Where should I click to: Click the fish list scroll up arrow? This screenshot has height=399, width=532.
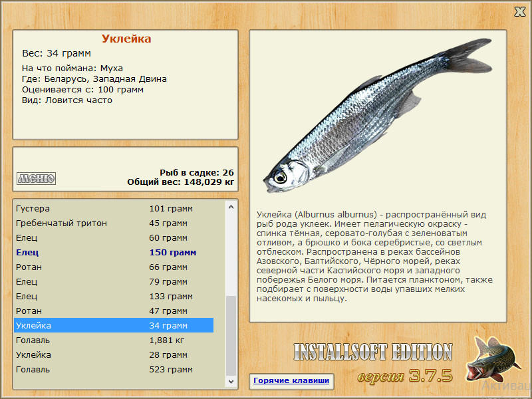click(231, 207)
